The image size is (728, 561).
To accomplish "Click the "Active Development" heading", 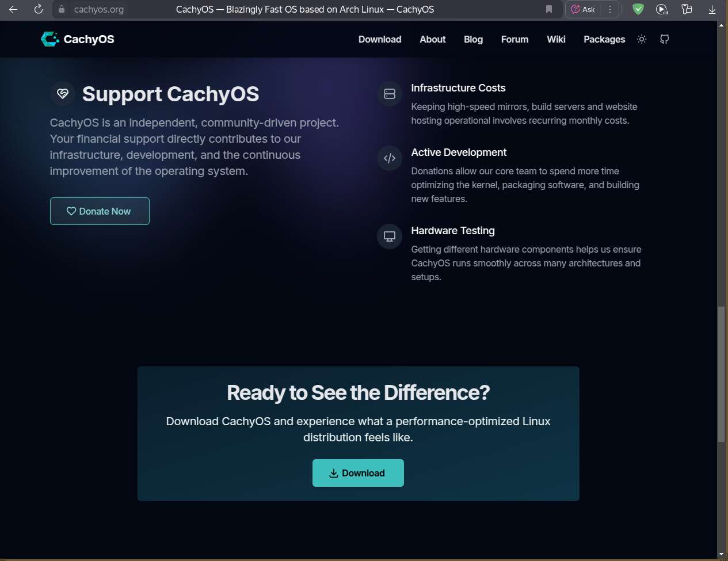I will click(459, 152).
